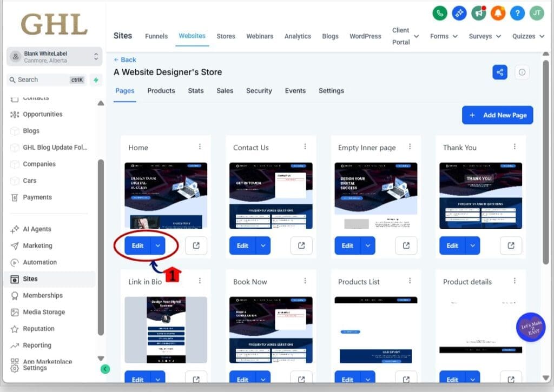Open Home page three-dot options menu

click(x=200, y=147)
